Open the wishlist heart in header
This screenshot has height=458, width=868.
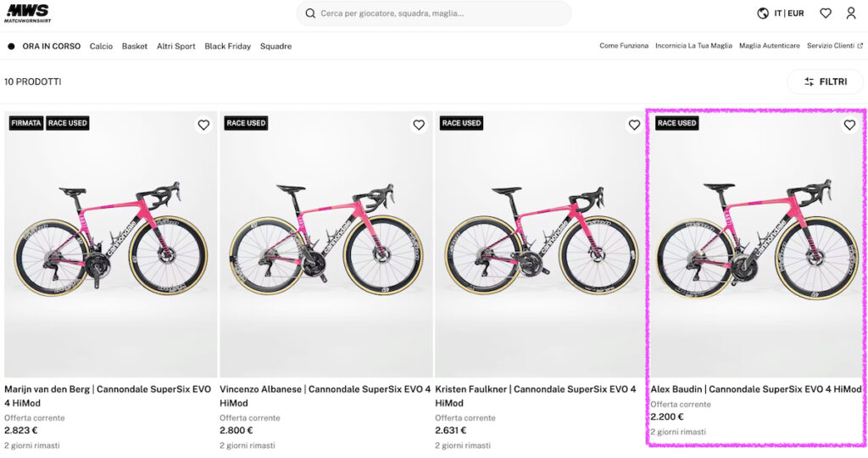(826, 14)
